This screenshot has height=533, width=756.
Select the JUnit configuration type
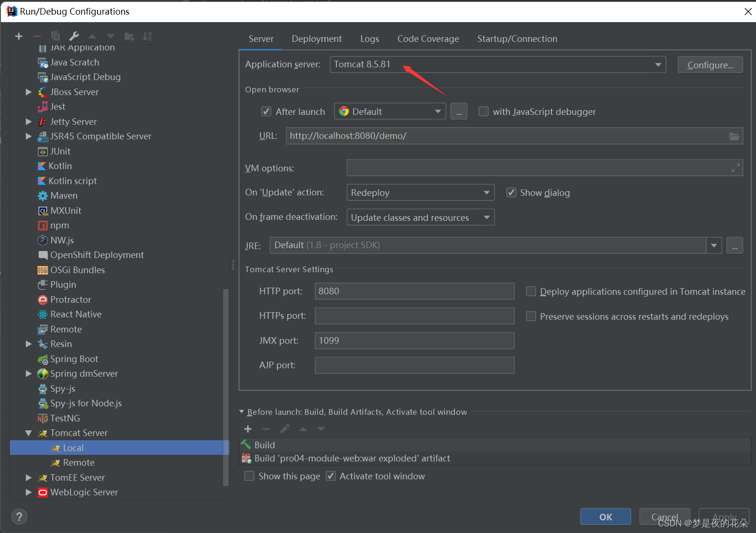click(x=60, y=151)
